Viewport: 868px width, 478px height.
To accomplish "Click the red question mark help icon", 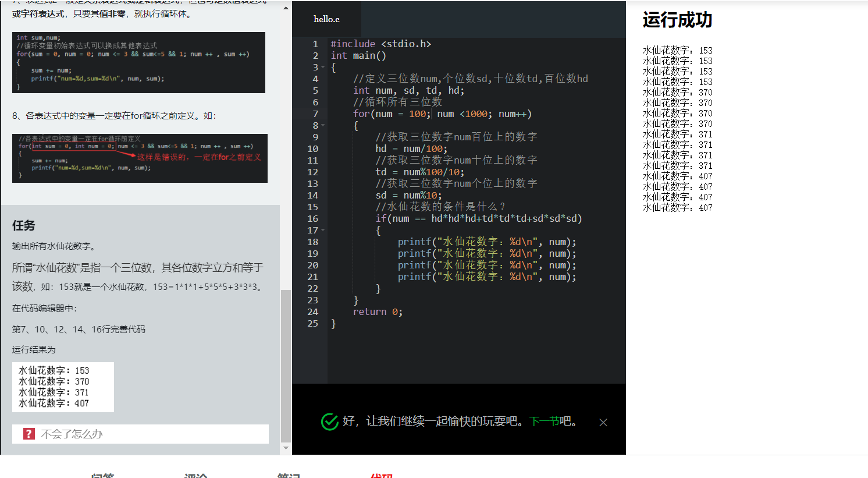I will click(x=29, y=434).
